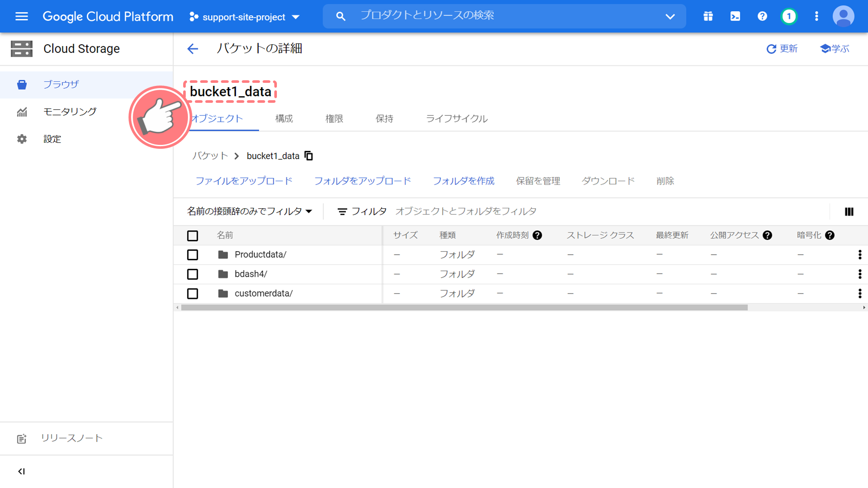Open the Productdata/ folder link
Viewport: 868px width, 488px height.
(260, 255)
